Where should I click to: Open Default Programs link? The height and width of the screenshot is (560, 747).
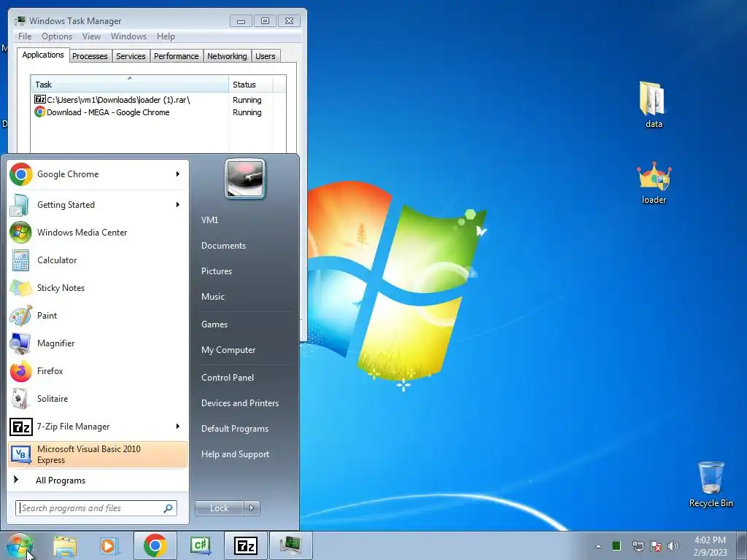point(235,429)
